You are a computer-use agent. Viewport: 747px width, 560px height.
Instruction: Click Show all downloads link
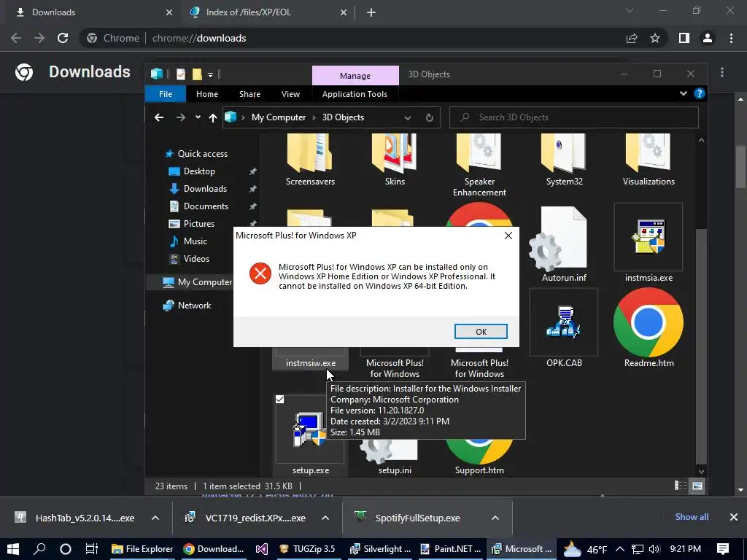coord(692,517)
